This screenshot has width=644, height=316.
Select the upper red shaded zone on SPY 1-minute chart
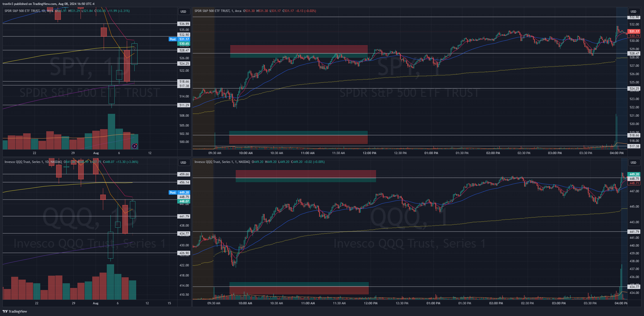coord(299,49)
